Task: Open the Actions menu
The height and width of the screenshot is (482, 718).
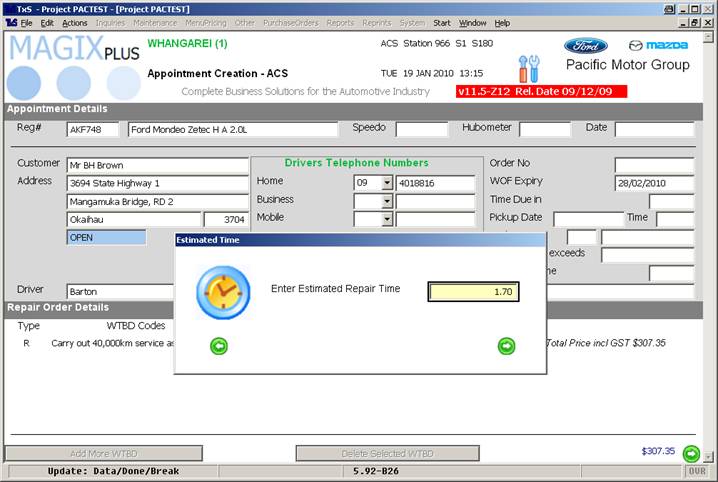Action: (x=74, y=22)
